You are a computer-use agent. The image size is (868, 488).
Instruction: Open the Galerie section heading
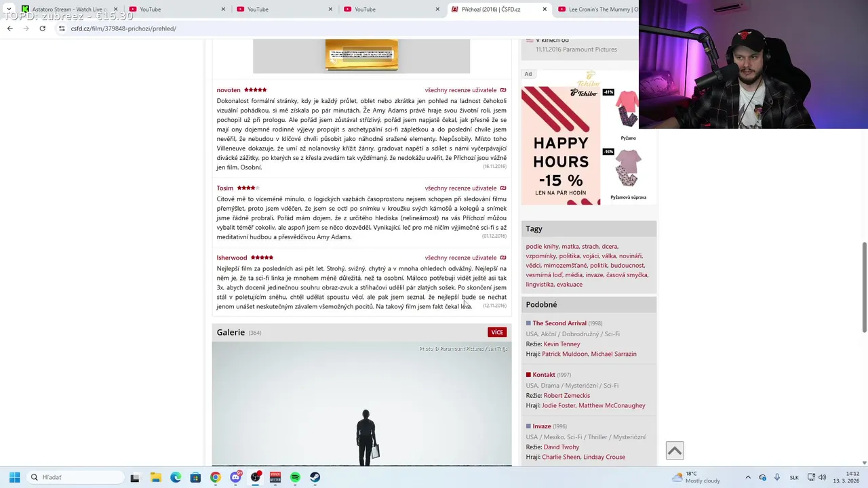tap(231, 332)
